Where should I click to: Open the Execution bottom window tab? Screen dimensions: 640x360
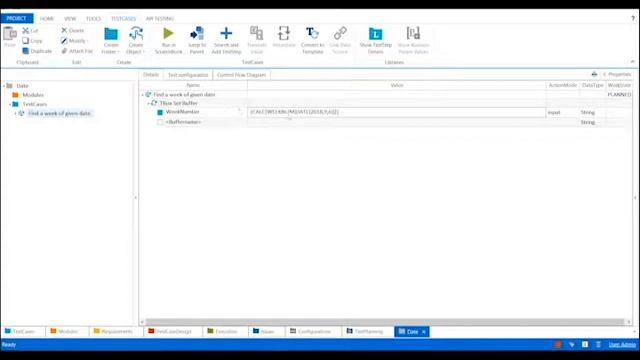pos(222,331)
